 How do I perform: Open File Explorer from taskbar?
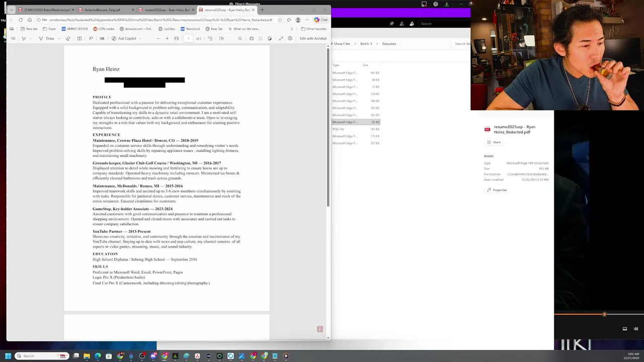pyautogui.click(x=87, y=356)
